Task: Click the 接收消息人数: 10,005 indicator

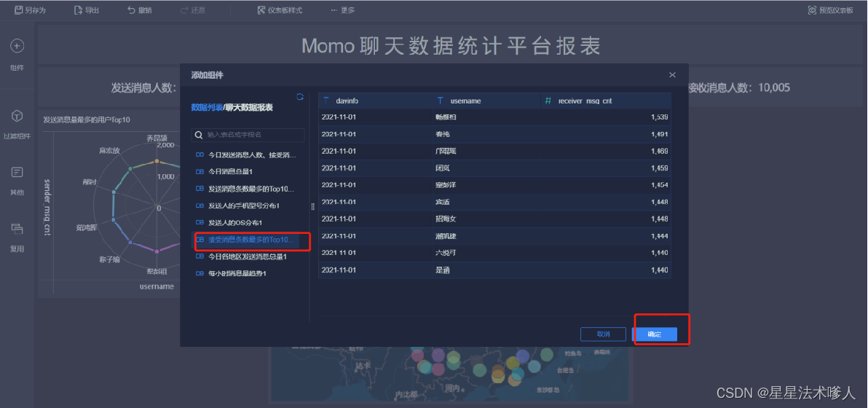Action: point(738,87)
